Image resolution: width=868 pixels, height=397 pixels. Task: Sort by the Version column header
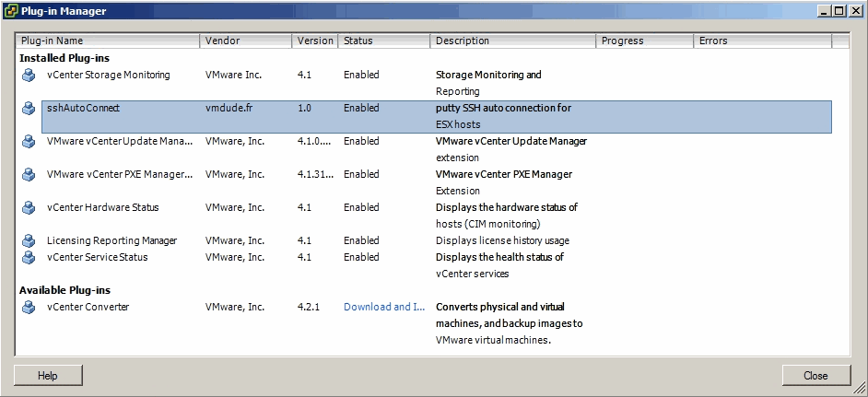[315, 41]
